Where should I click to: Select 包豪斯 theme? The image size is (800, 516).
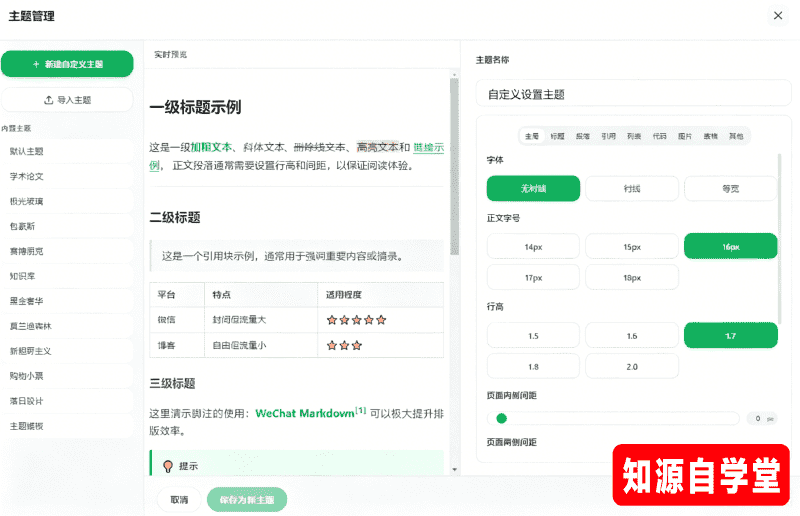[67, 226]
